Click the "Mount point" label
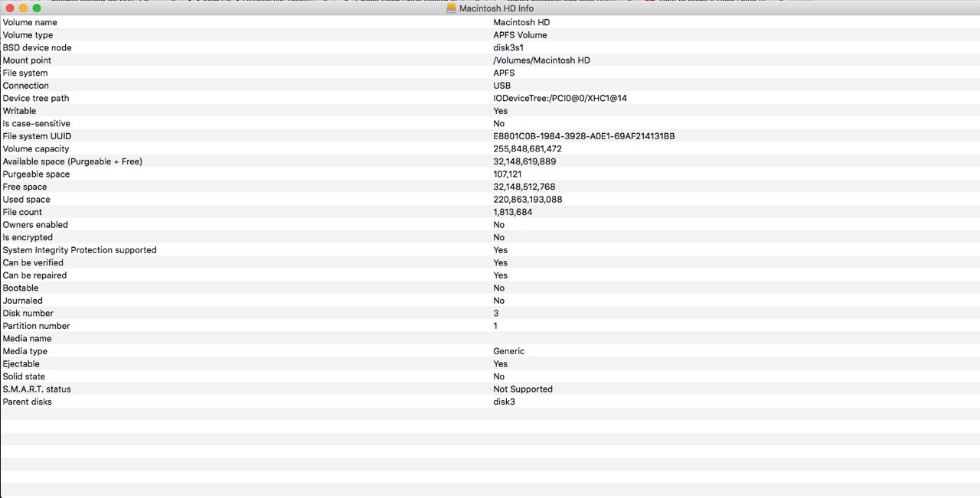The height and width of the screenshot is (498, 980). coord(27,60)
